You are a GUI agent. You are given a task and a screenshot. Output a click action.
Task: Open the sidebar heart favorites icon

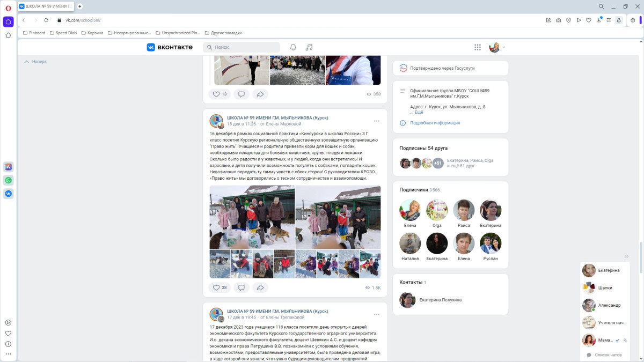click(8, 333)
